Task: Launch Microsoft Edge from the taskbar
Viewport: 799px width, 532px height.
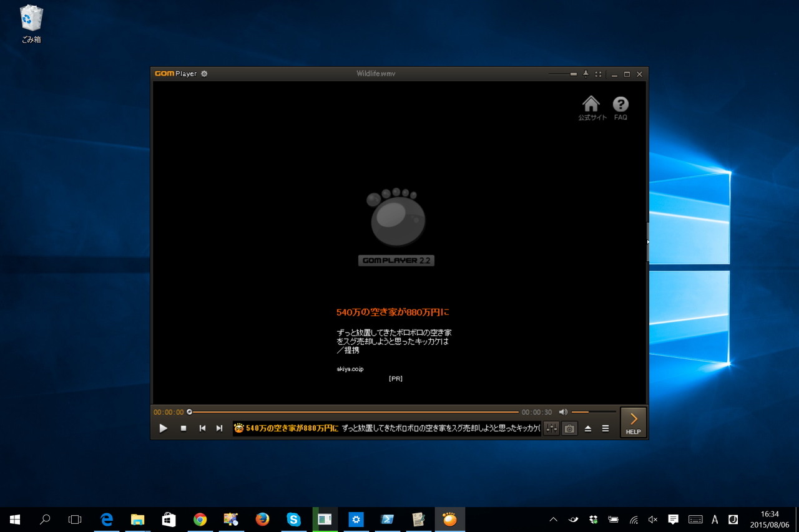Action: [107, 520]
